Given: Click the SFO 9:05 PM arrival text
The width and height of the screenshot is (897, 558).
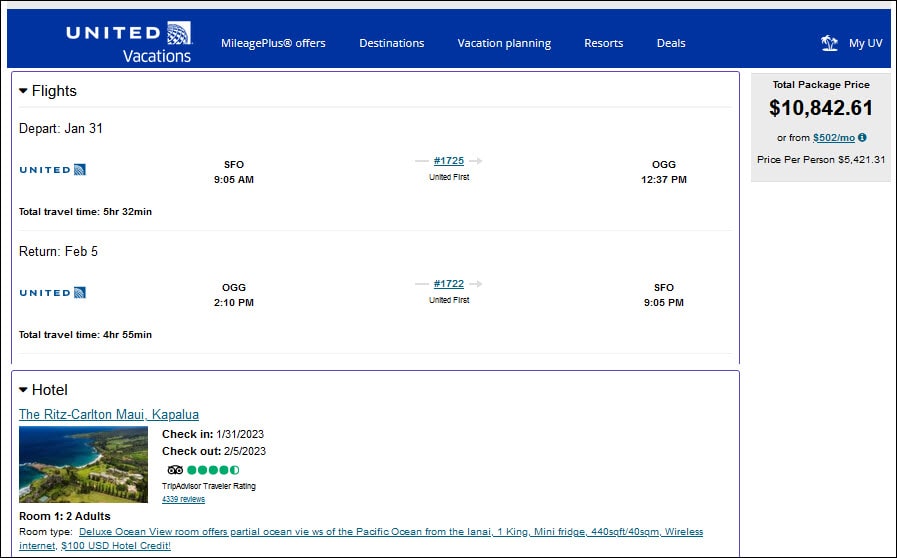Looking at the screenshot, I should coord(664,295).
